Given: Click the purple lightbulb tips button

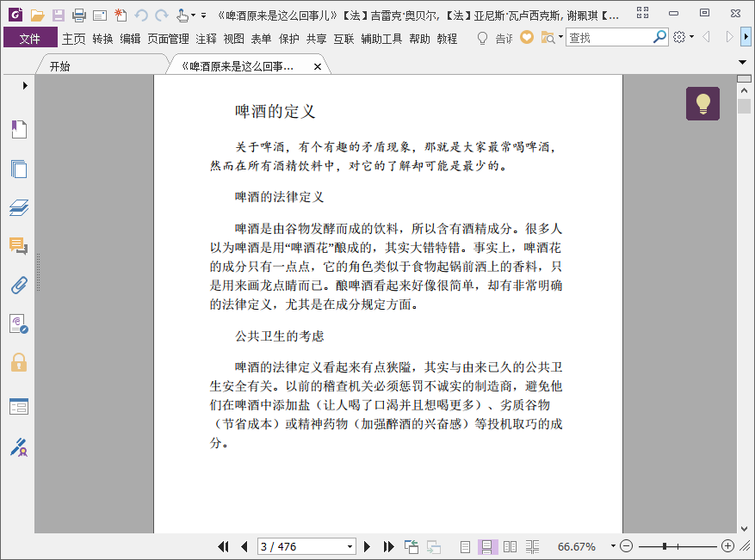Looking at the screenshot, I should [x=703, y=103].
